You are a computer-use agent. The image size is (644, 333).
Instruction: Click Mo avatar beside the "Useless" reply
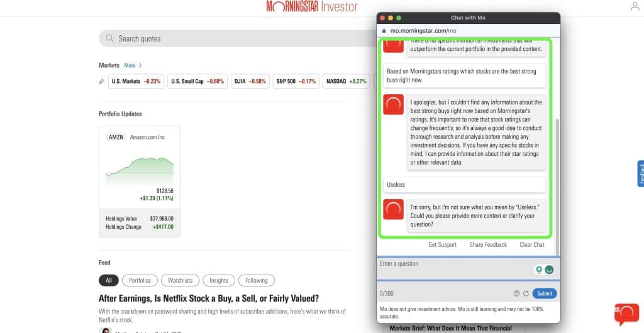click(393, 209)
